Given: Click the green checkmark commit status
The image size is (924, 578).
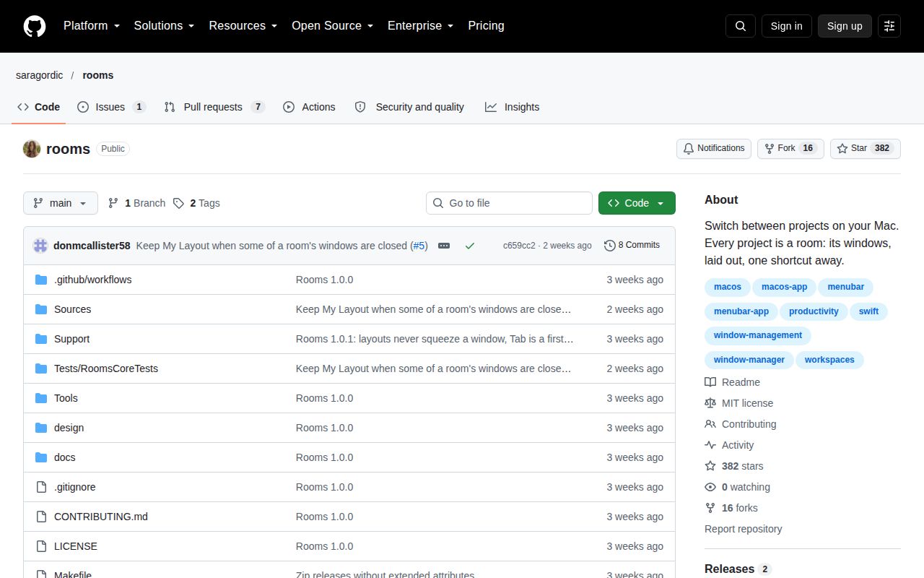Looking at the screenshot, I should tap(470, 246).
